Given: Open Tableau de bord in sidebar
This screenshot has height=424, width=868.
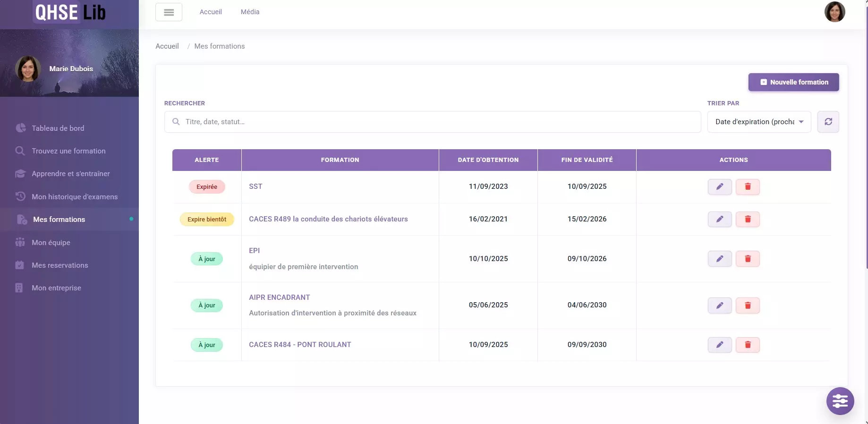Looking at the screenshot, I should click(x=58, y=128).
